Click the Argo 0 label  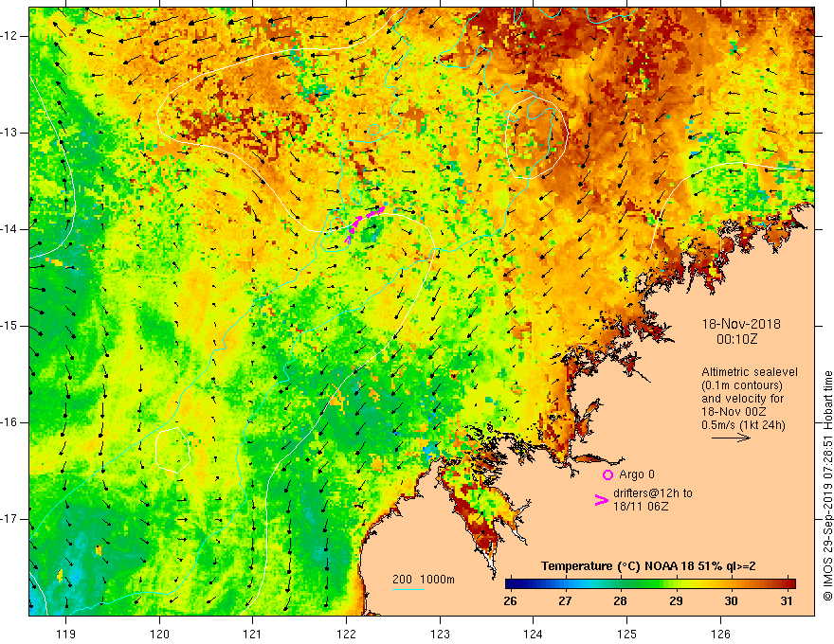pos(637,474)
